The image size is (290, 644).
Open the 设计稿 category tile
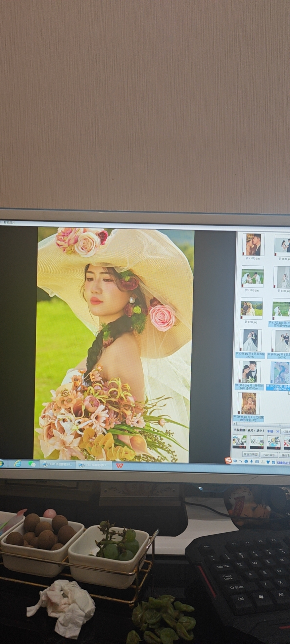pos(257,442)
